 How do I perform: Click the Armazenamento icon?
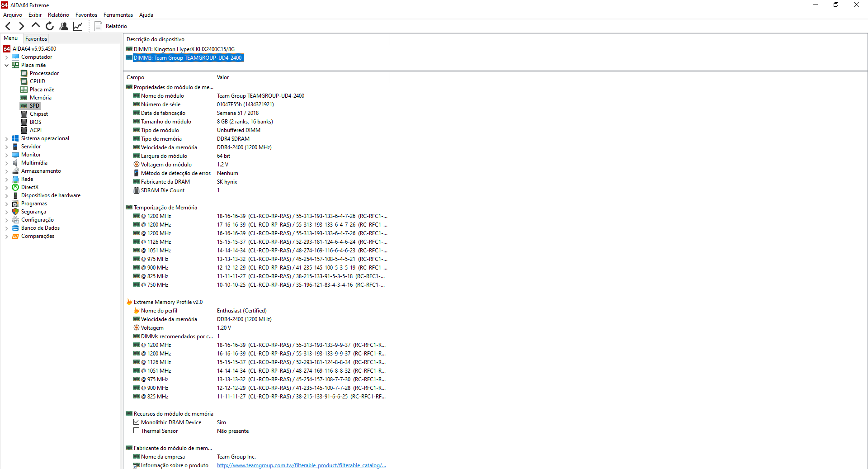pos(15,171)
